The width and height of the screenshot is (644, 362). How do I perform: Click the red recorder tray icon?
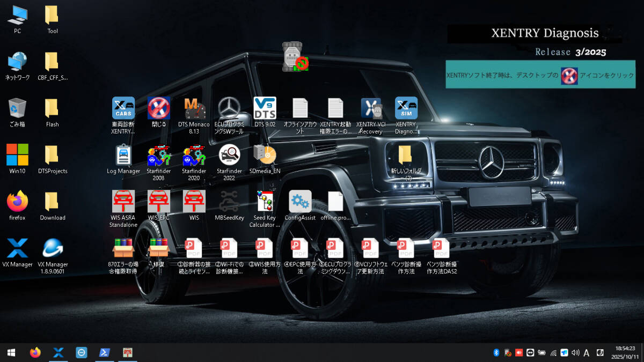[519, 352]
